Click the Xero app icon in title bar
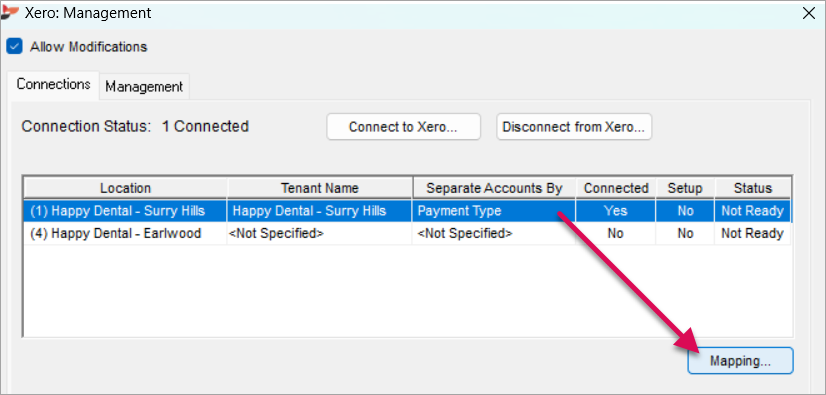 [11, 12]
